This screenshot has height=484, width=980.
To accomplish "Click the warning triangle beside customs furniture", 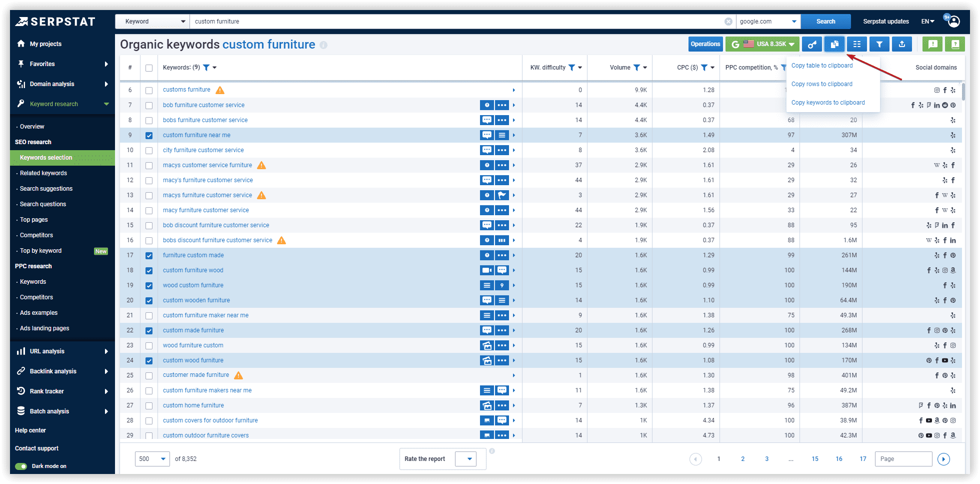I will [x=219, y=90].
